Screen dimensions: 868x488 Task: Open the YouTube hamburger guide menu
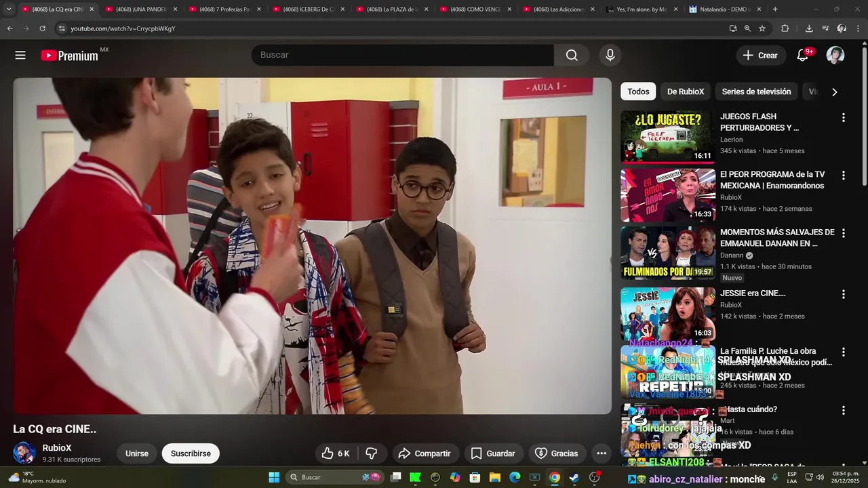pyautogui.click(x=20, y=56)
